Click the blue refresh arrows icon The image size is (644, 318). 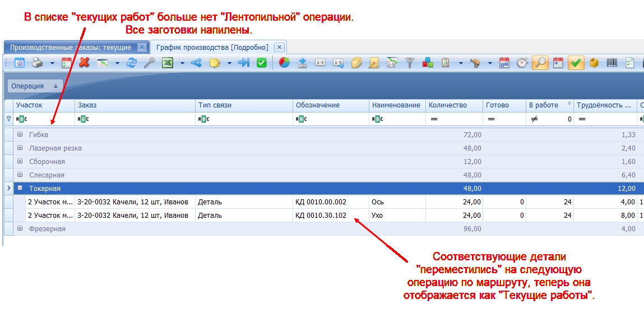point(131,63)
